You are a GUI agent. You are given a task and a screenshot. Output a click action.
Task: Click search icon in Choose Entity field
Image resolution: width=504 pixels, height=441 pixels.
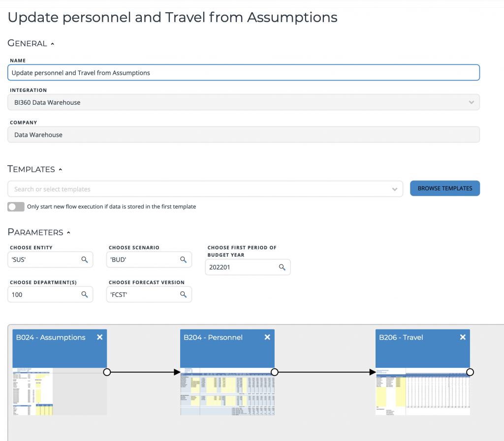(85, 260)
